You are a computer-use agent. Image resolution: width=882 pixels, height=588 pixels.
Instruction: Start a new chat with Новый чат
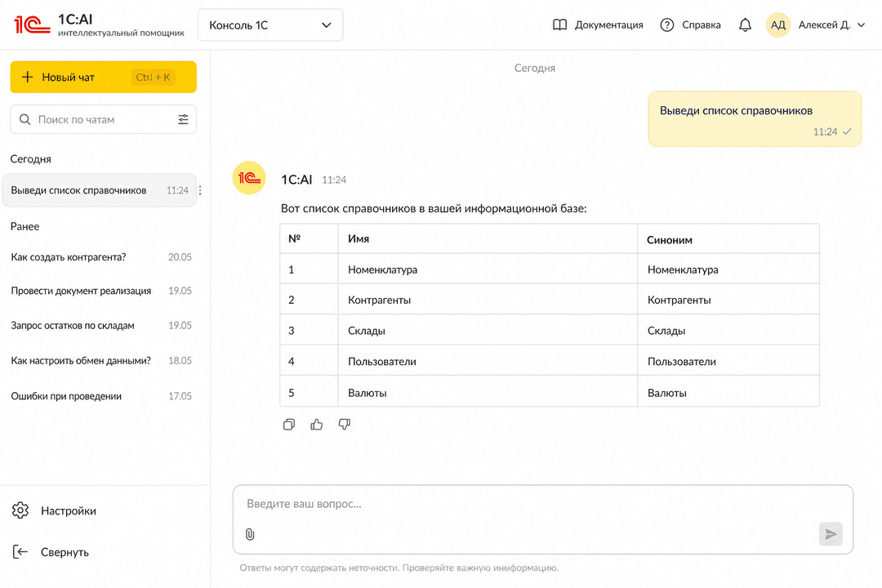point(104,77)
